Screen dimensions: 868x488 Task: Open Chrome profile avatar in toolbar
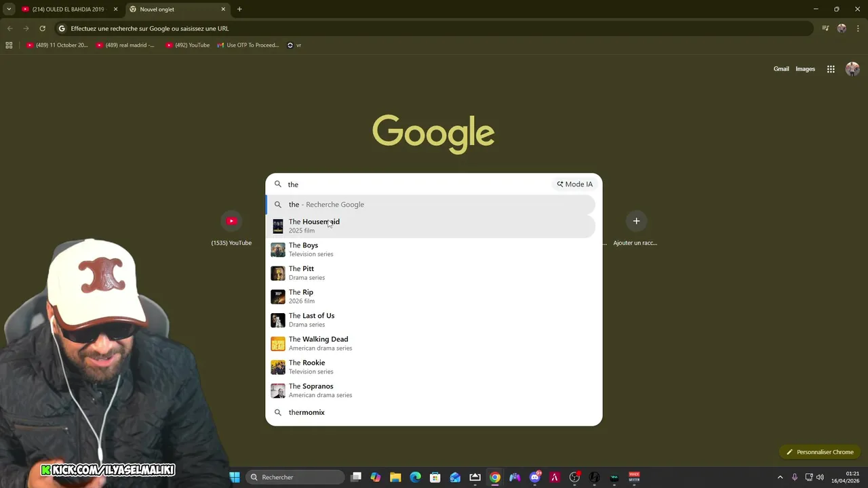coord(842,28)
